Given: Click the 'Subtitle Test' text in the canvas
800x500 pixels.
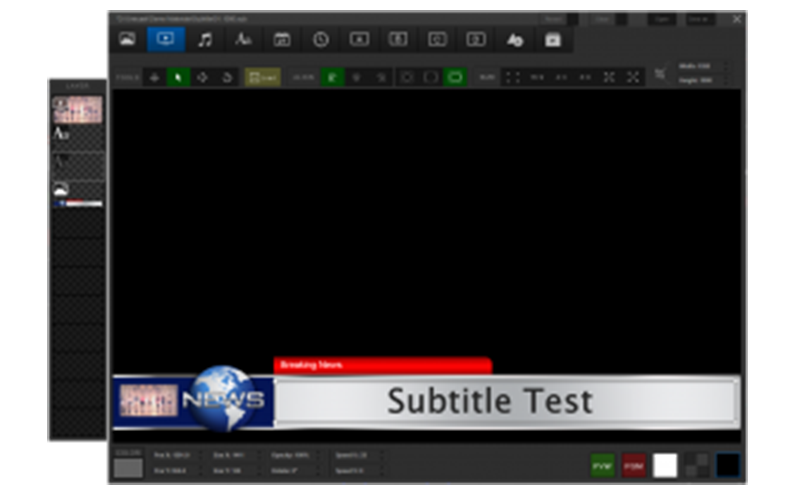Looking at the screenshot, I should click(x=489, y=402).
